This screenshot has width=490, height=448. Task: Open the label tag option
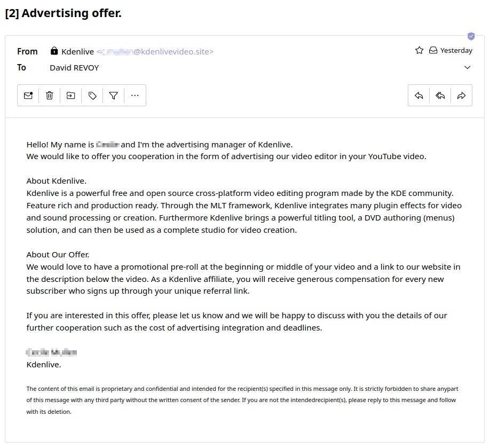click(x=92, y=96)
